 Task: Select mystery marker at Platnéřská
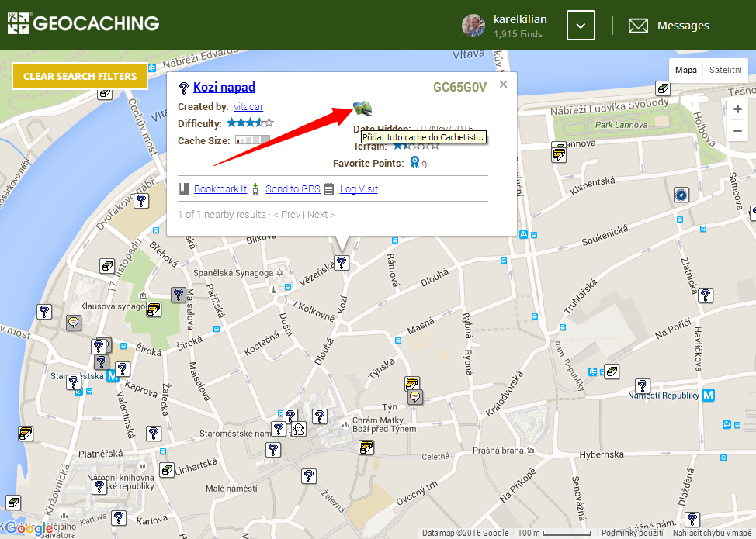tap(154, 434)
